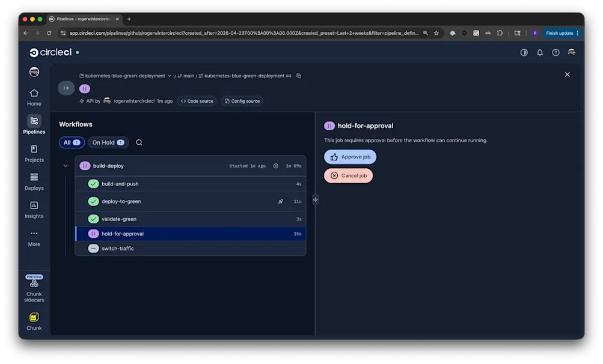The image size is (603, 364).
Task: Click the on-hold pipeline status icon in the header
Action: pyautogui.click(x=85, y=89)
